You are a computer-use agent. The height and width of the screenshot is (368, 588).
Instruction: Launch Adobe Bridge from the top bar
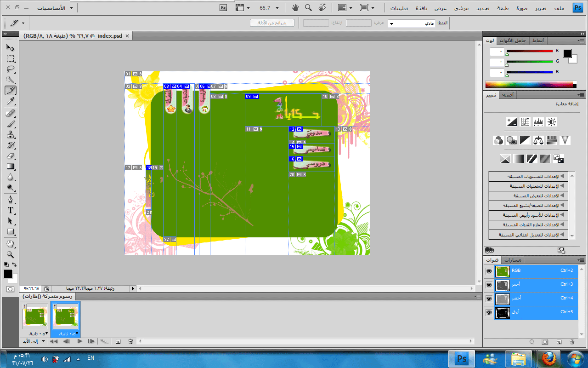pyautogui.click(x=224, y=8)
